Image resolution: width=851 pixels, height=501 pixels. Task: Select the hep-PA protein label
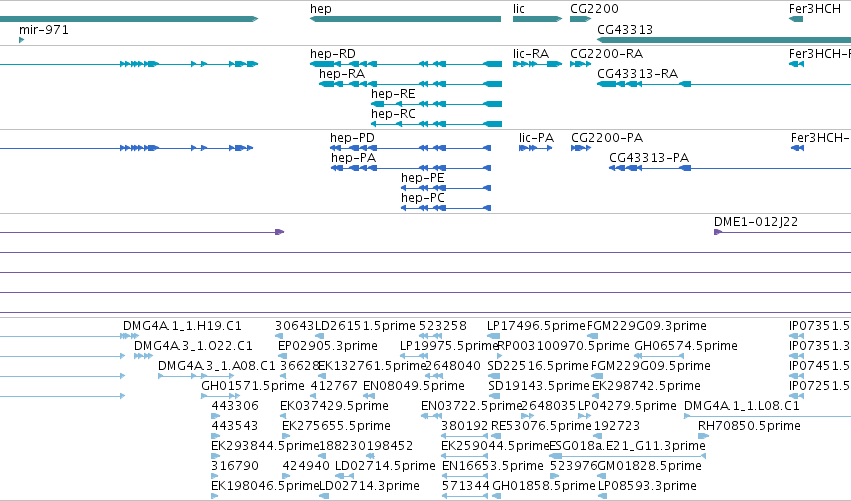[353, 158]
